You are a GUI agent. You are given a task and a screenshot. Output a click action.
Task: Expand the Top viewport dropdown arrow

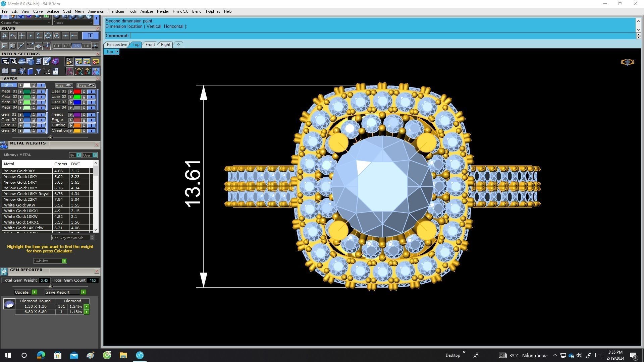point(117,52)
